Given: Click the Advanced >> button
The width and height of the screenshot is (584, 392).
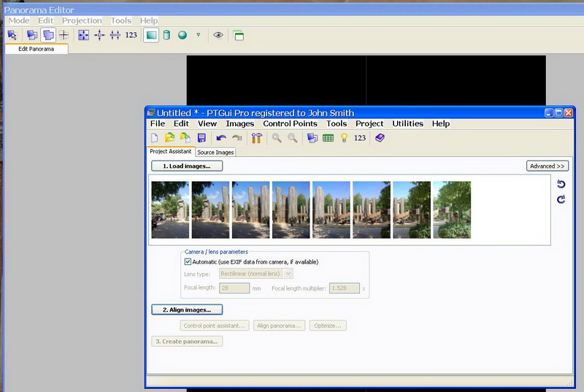Looking at the screenshot, I should [x=547, y=166].
